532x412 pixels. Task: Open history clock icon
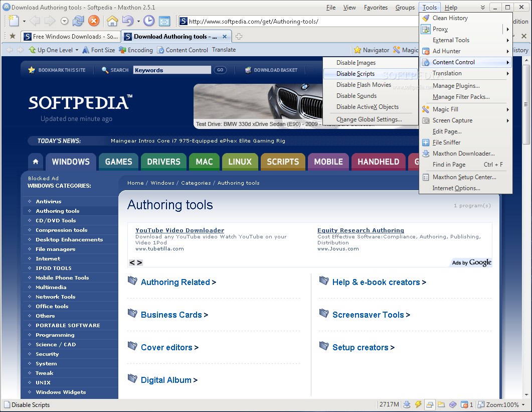tap(148, 21)
